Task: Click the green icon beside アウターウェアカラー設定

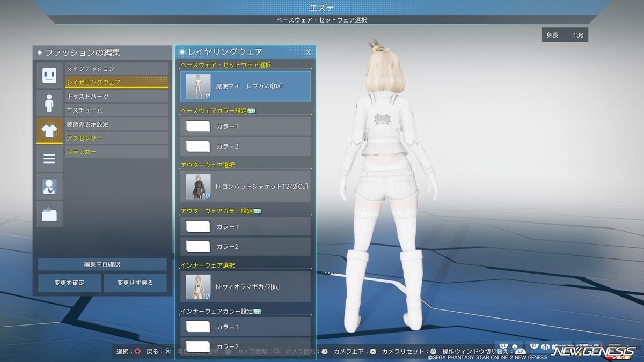Action: 257,211
